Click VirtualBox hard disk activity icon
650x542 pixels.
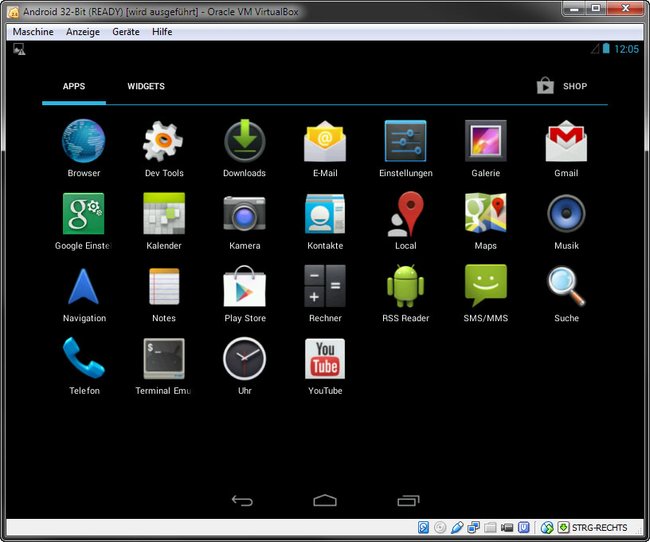(423, 527)
